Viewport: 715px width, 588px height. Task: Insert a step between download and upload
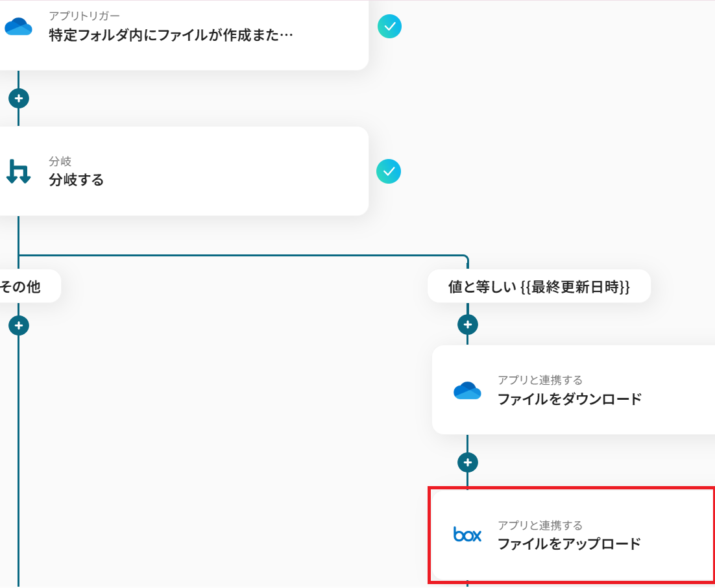467,463
